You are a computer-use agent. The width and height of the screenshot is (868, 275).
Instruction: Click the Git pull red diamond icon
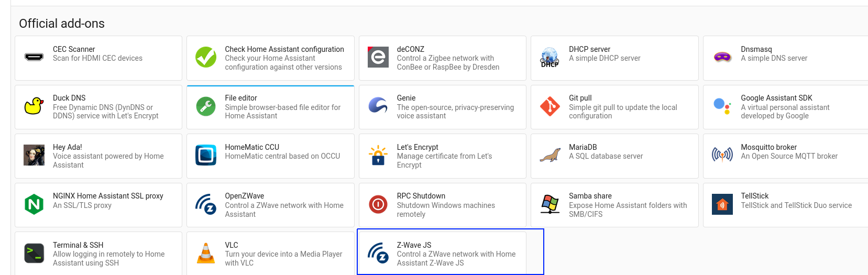coord(550,106)
